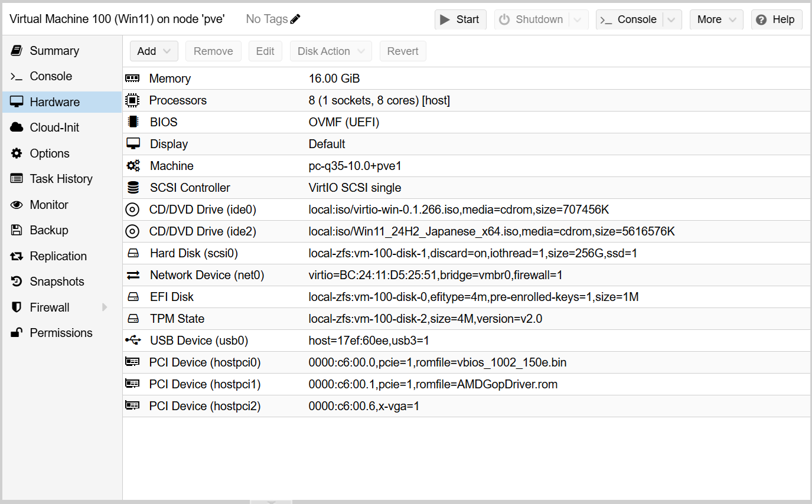
Task: Click the Edit button
Action: (x=265, y=51)
